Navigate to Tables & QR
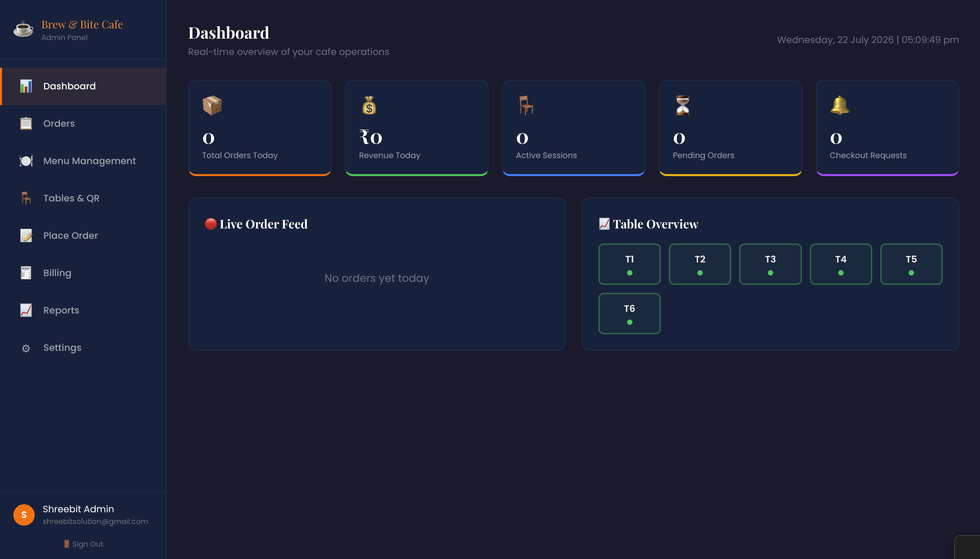 pos(83,198)
